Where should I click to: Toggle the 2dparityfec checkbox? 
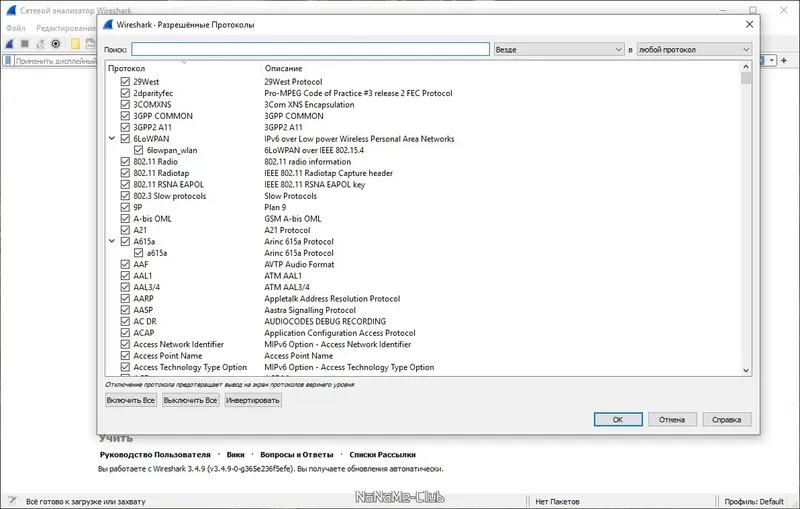click(x=125, y=93)
